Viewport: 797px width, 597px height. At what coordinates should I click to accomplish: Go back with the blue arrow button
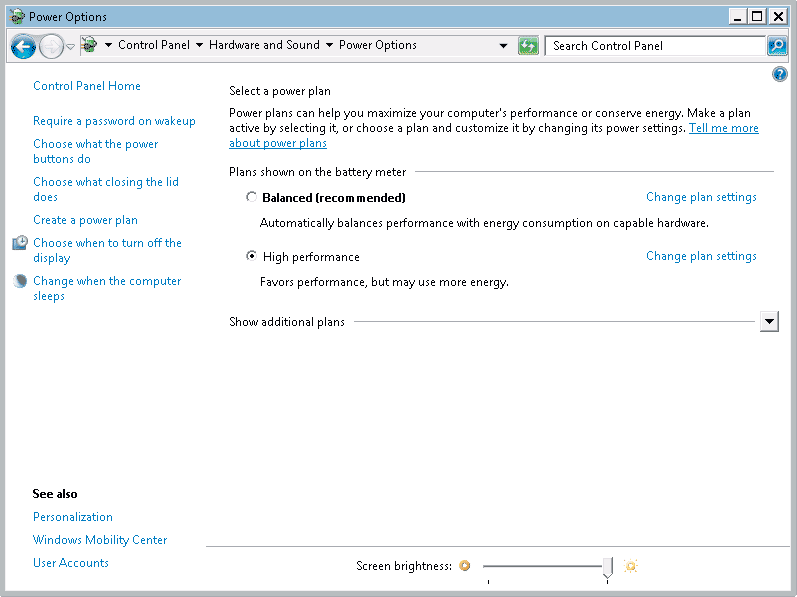[23, 46]
